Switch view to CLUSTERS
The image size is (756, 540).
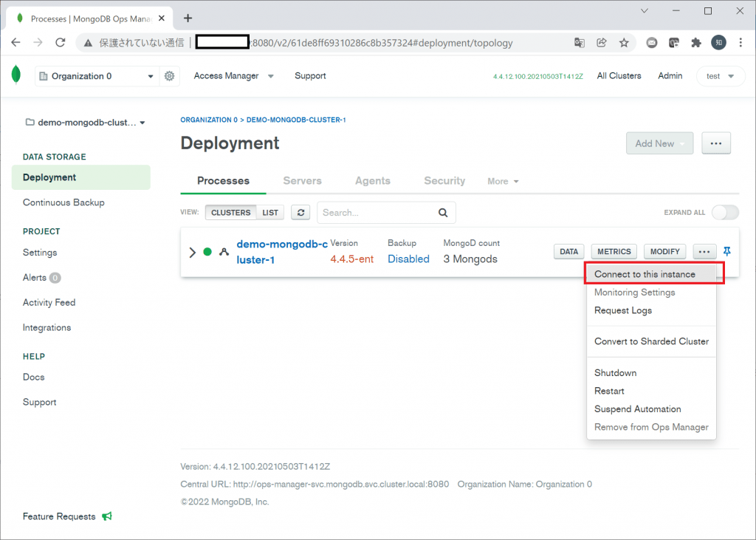tap(230, 212)
